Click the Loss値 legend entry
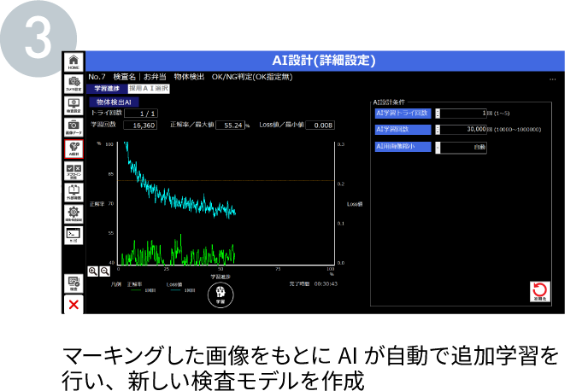The width and height of the screenshot is (588, 391). 180,287
